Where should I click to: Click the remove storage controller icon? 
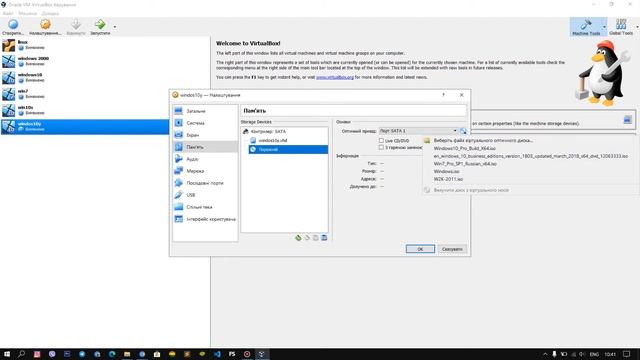[307, 238]
